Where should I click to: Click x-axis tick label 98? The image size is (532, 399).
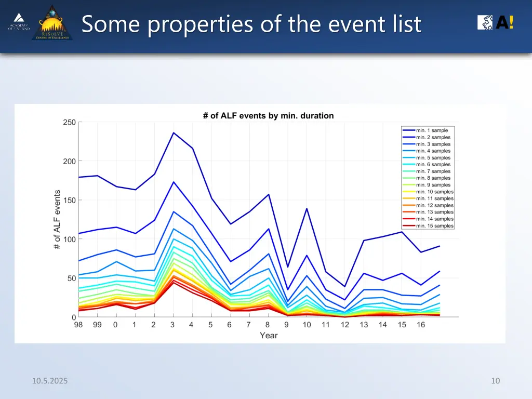[78, 325]
